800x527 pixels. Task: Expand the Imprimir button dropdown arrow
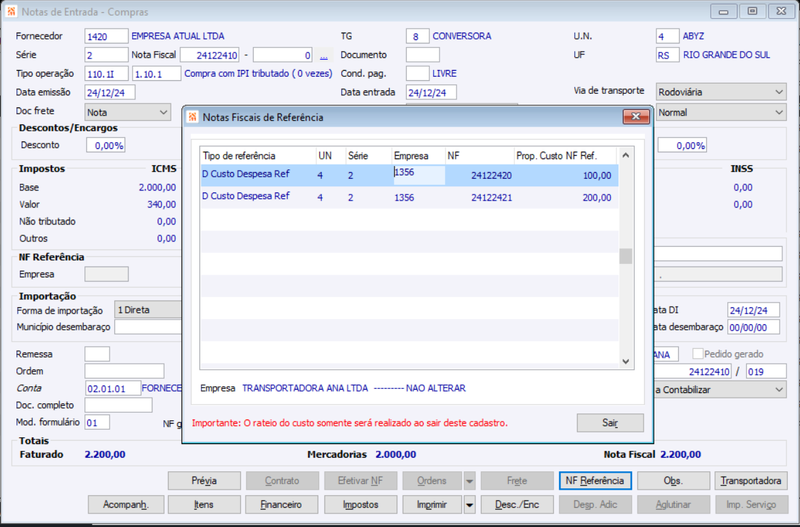click(469, 505)
